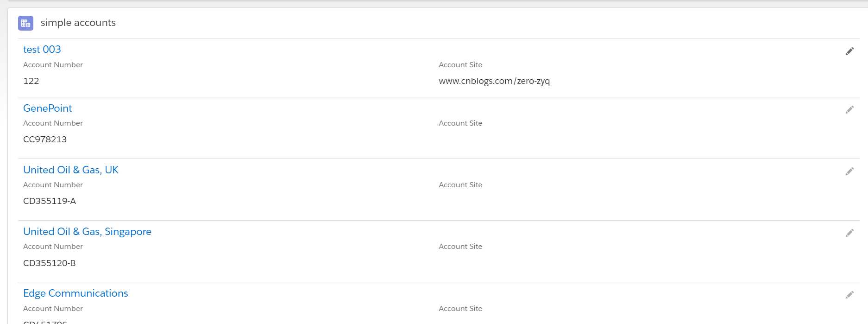This screenshot has width=868, height=324.
Task: Click account number value 122
Action: coord(31,81)
